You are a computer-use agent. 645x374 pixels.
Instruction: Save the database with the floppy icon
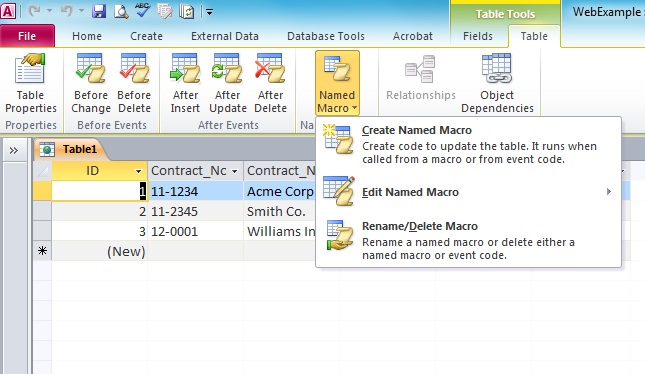click(x=99, y=12)
